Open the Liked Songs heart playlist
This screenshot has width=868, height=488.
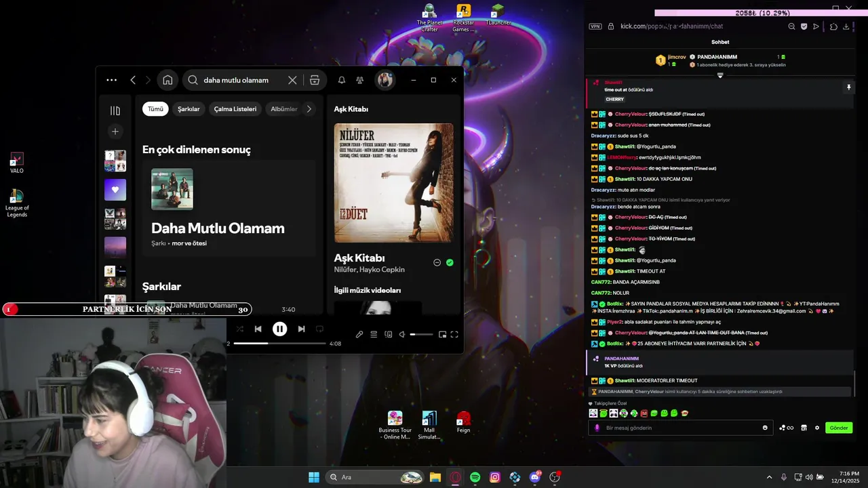click(115, 190)
